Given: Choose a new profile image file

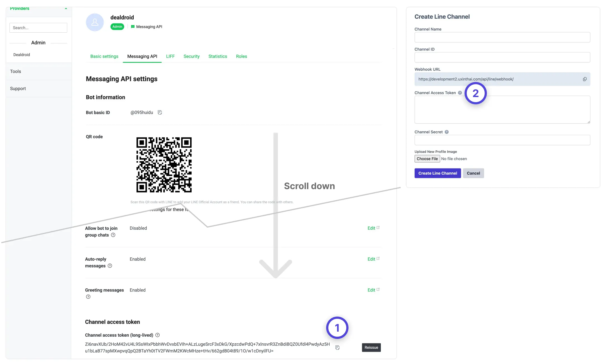Looking at the screenshot, I should pyautogui.click(x=427, y=158).
